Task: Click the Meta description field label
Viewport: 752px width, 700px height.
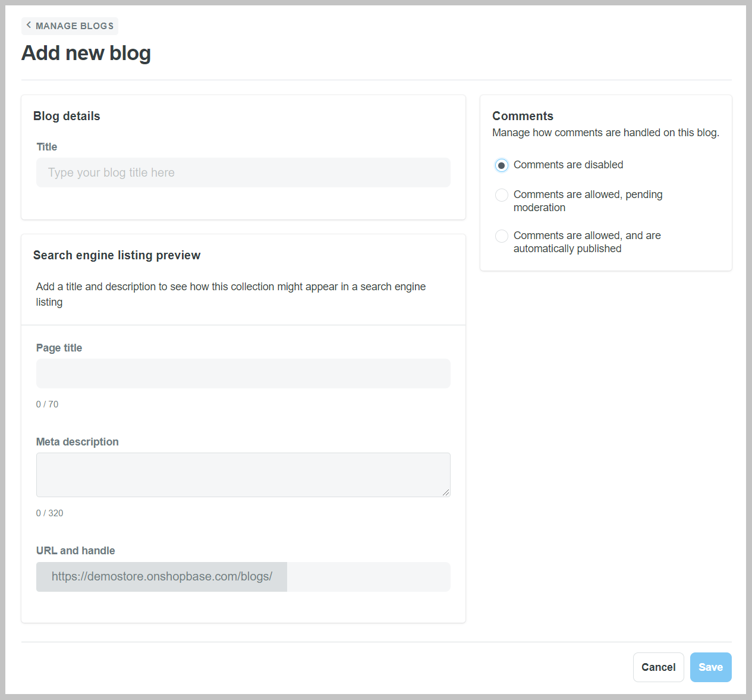Action: click(77, 442)
